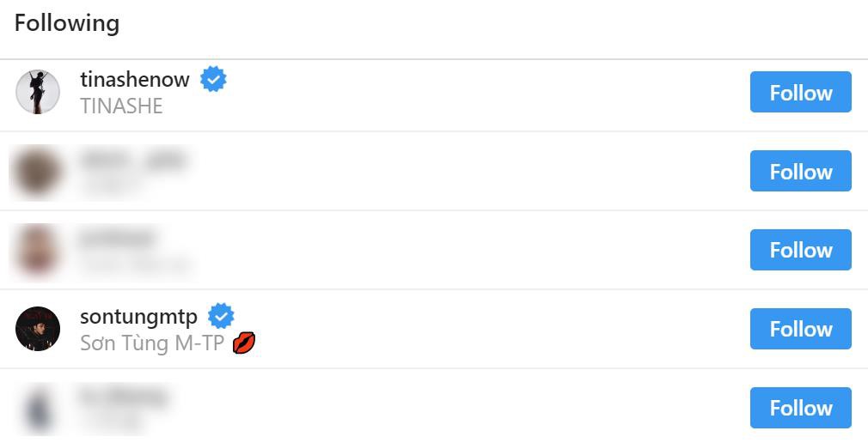Open the blurred username directly above sontungmtp
This screenshot has height=443, width=868.
[x=118, y=239]
